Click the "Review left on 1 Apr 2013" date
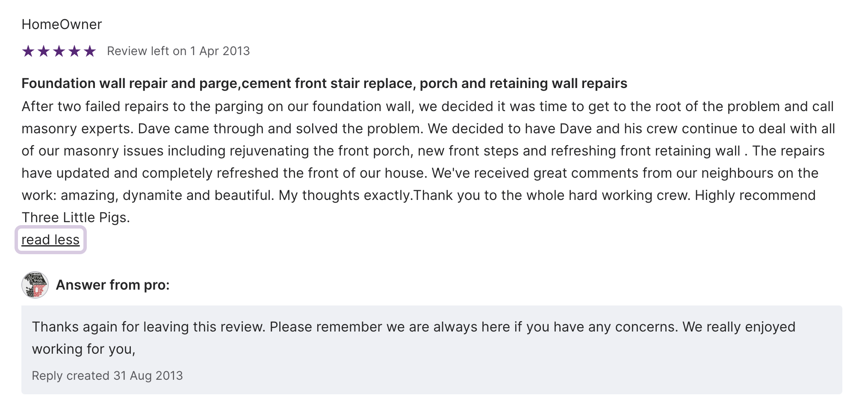Screen dimensions: 868x399 (178, 51)
